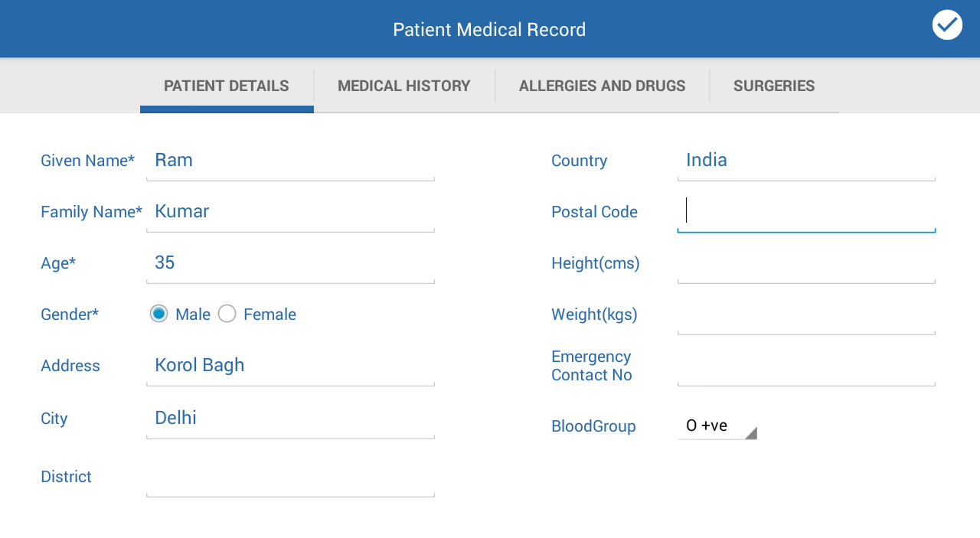Image resolution: width=980 pixels, height=538 pixels.
Task: Click the Age input field
Action: click(290, 263)
